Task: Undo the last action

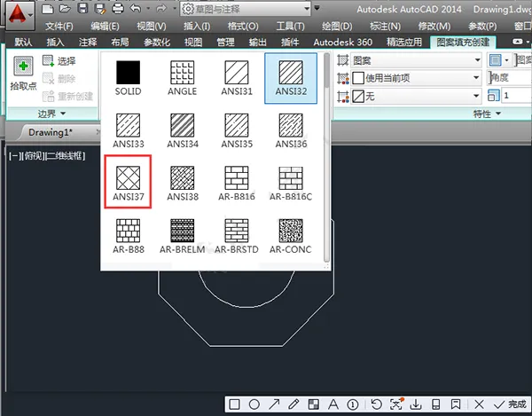Action: [x=136, y=9]
